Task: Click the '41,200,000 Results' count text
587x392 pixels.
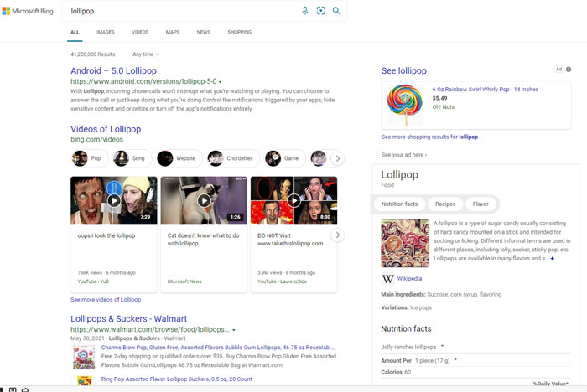Action: click(x=93, y=54)
